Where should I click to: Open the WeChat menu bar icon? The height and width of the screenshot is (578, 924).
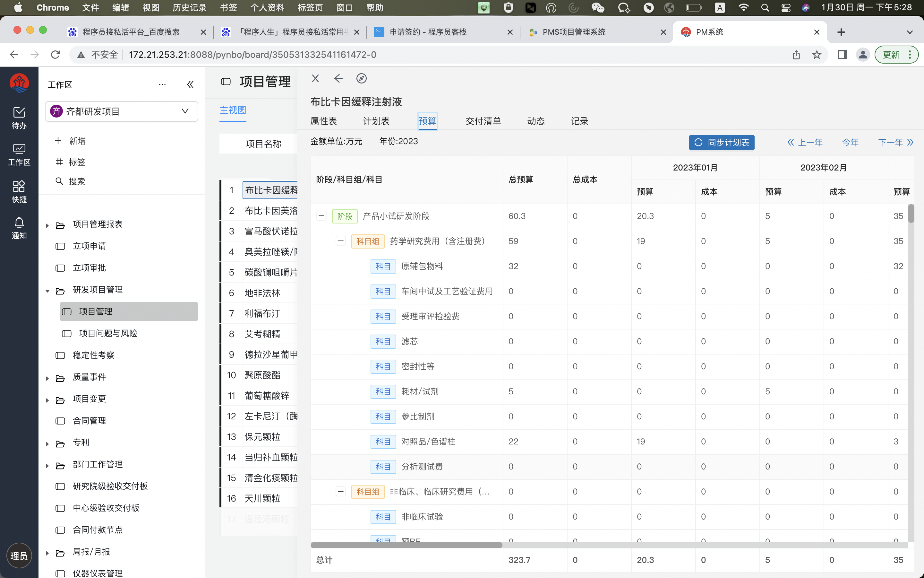pos(598,8)
